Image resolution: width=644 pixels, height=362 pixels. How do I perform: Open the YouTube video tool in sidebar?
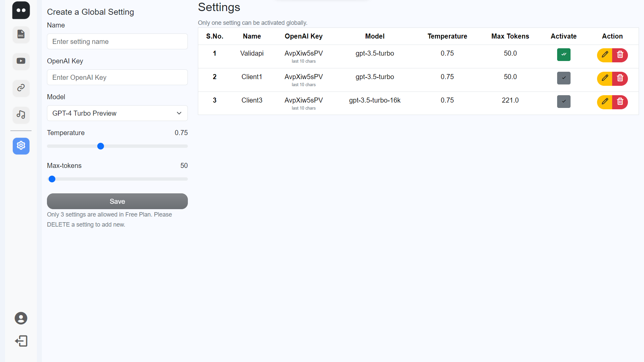(21, 61)
